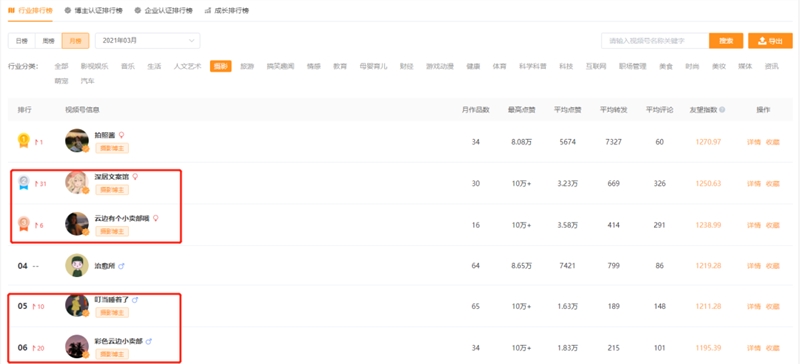
Task: Filter by 职场管理 category
Action: 633,66
